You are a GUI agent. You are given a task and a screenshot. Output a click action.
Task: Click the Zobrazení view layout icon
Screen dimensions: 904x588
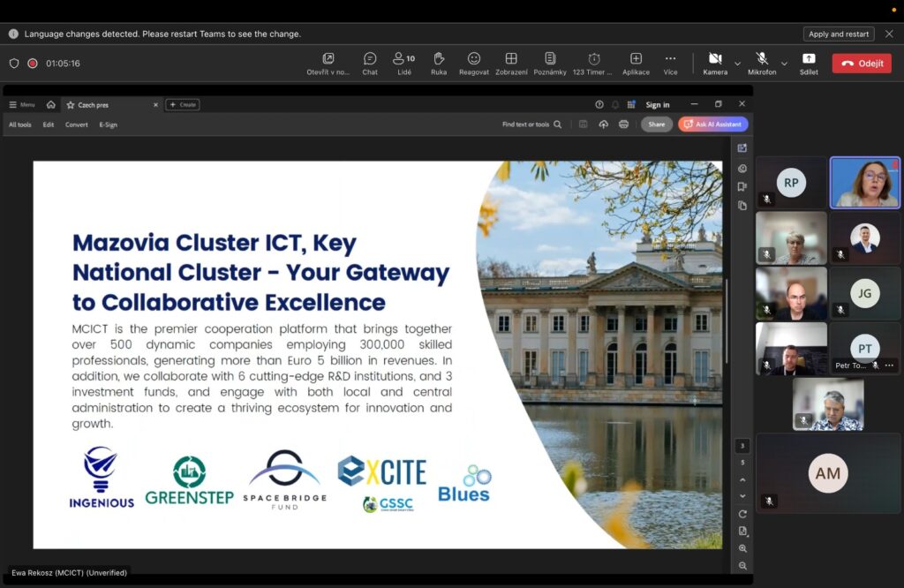click(x=511, y=63)
